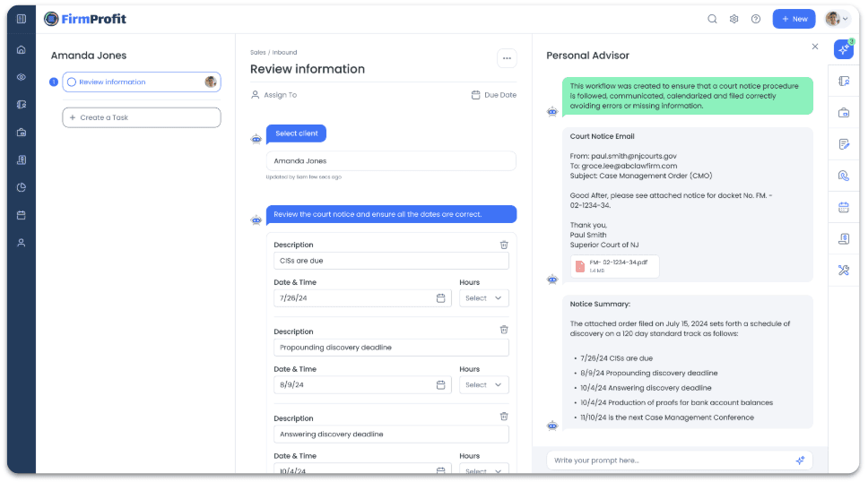Click the help question mark icon

click(756, 19)
